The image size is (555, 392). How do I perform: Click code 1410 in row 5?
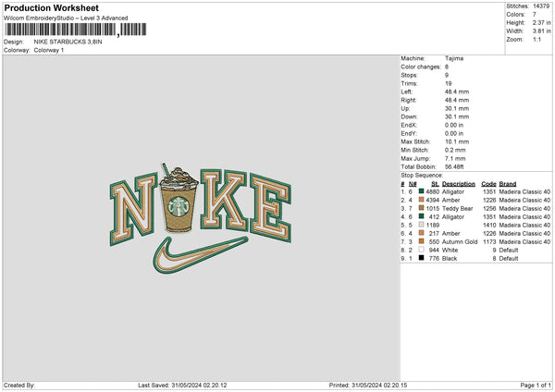pyautogui.click(x=489, y=225)
